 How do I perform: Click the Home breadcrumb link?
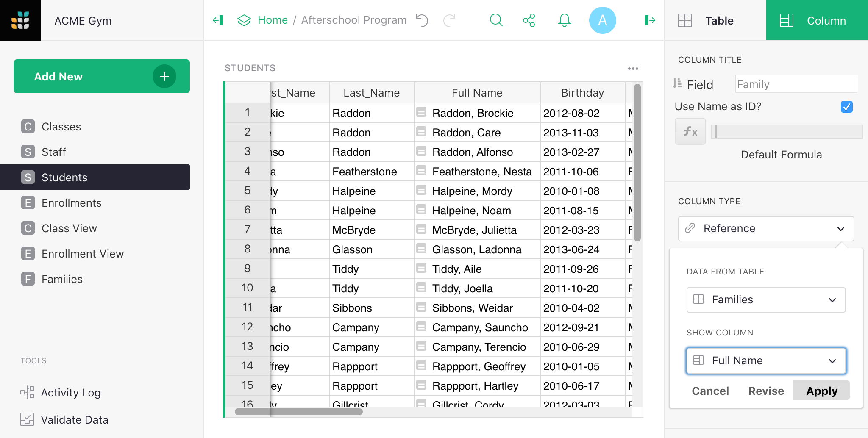(x=273, y=20)
